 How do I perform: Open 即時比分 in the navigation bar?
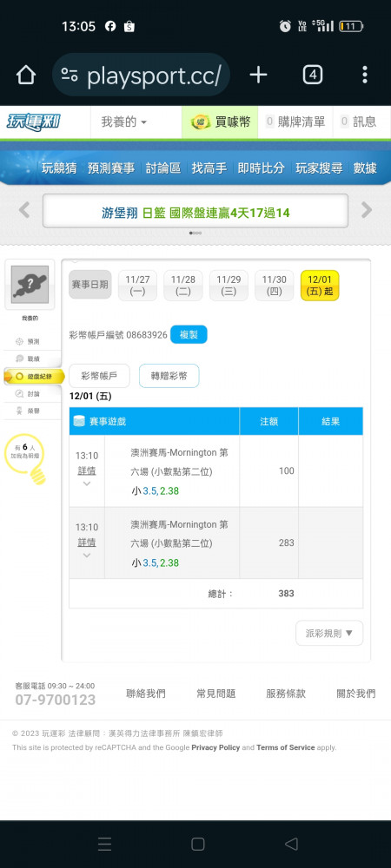(261, 168)
